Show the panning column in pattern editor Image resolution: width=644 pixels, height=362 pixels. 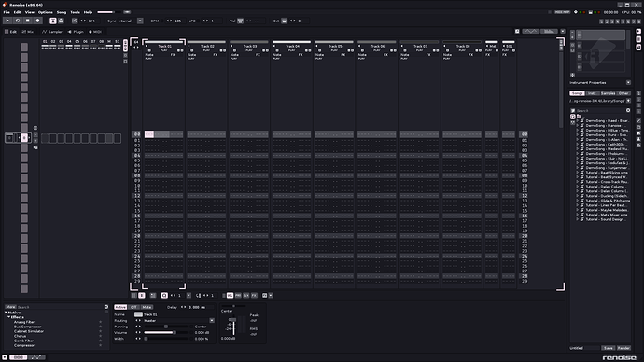click(x=238, y=295)
